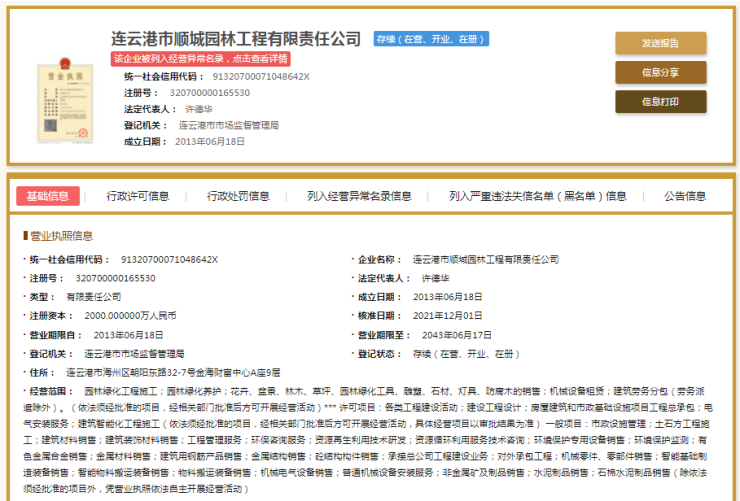Click the company name title heading
Screen dimensions: 740x501
pyautogui.click(x=236, y=38)
